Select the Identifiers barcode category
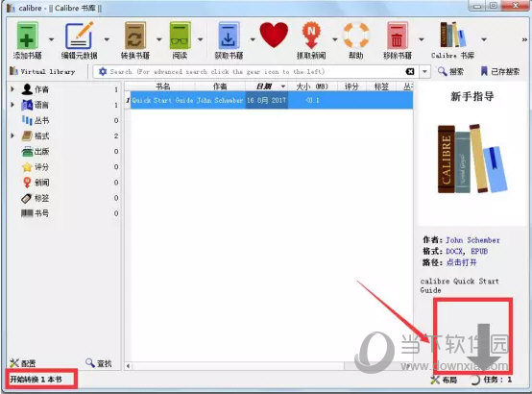The width and height of the screenshot is (532, 394). tap(36, 213)
